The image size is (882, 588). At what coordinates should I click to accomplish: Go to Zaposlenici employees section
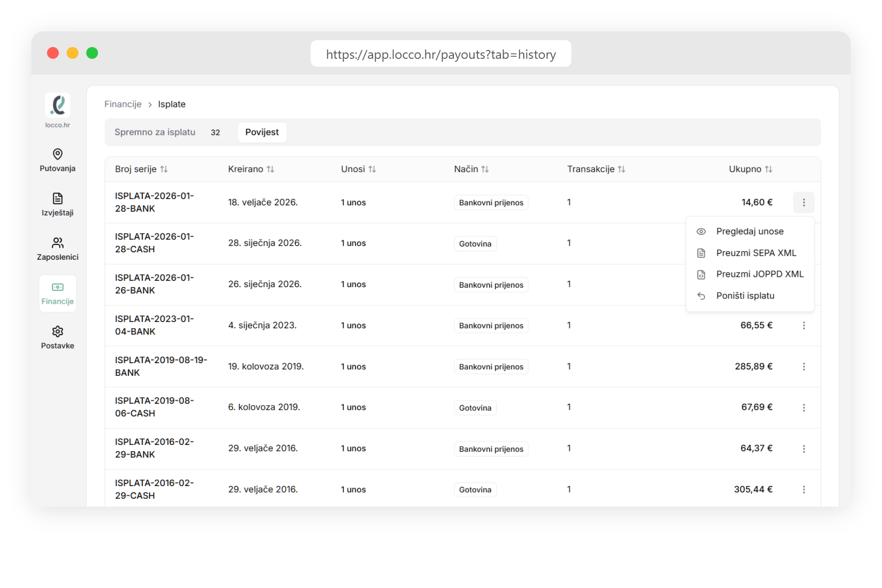click(x=57, y=249)
